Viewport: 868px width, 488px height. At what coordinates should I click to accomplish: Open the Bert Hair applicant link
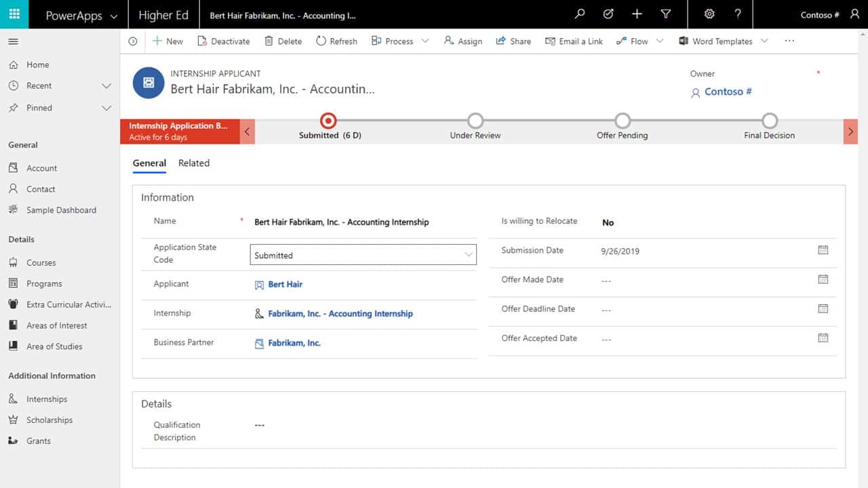(x=285, y=285)
